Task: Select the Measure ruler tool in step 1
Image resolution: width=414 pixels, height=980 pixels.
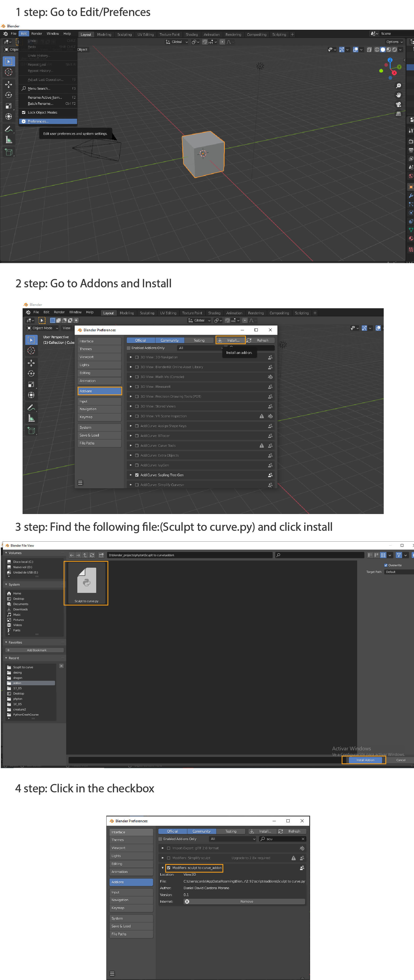Action: click(9, 140)
